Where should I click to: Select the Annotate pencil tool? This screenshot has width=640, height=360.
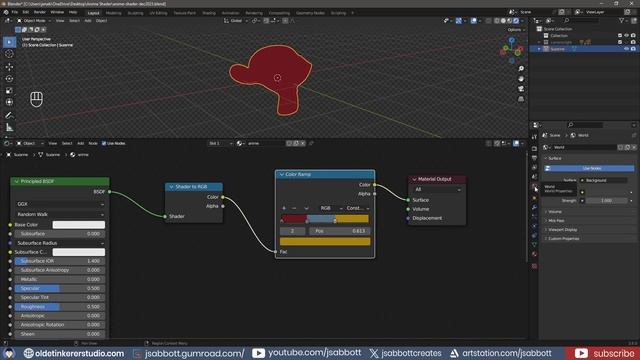9,116
